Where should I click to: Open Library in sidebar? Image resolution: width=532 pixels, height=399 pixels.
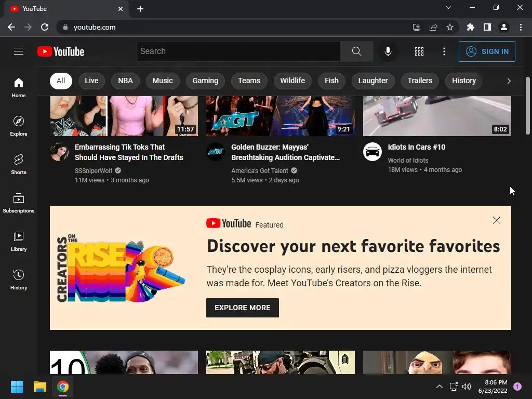coord(19,242)
